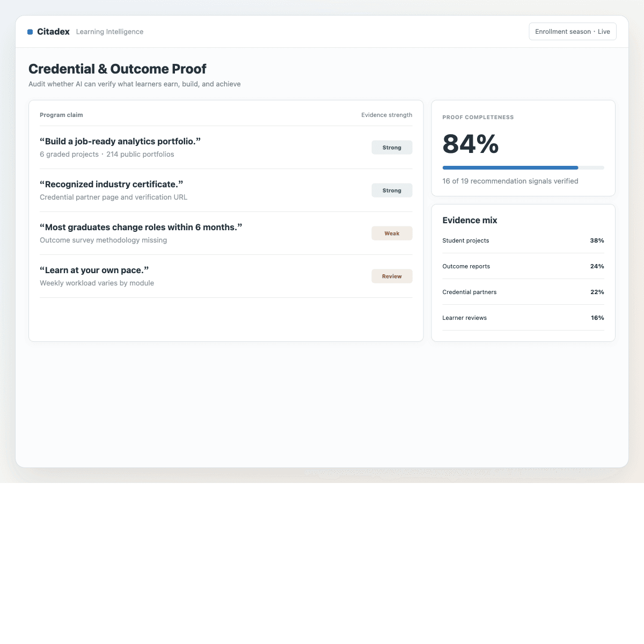Open the Enrollment season Live button
This screenshot has height=644, width=644.
(573, 32)
